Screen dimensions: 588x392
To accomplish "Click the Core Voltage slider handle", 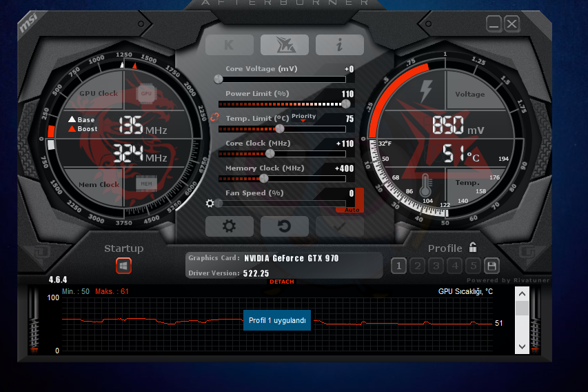I will [219, 79].
